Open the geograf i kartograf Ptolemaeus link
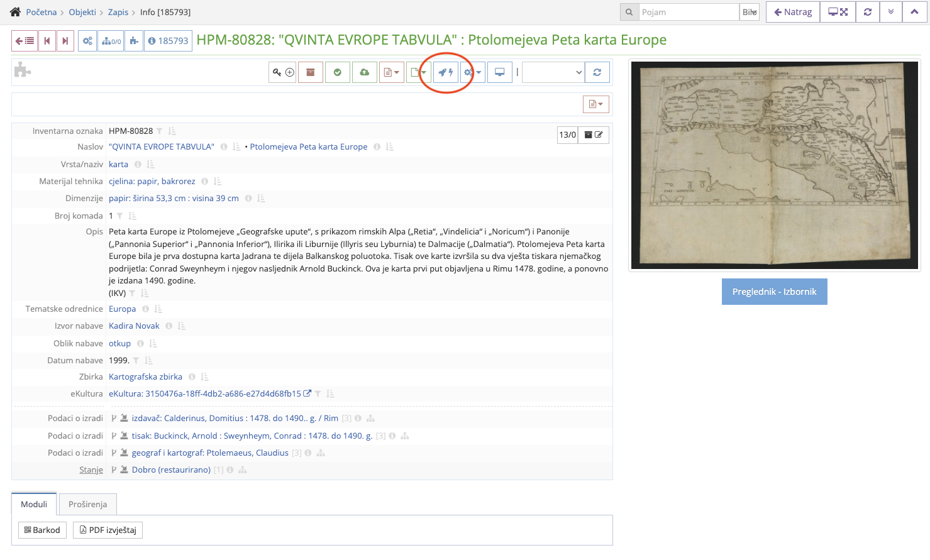Screen dimensions: 930x560 point(210,453)
